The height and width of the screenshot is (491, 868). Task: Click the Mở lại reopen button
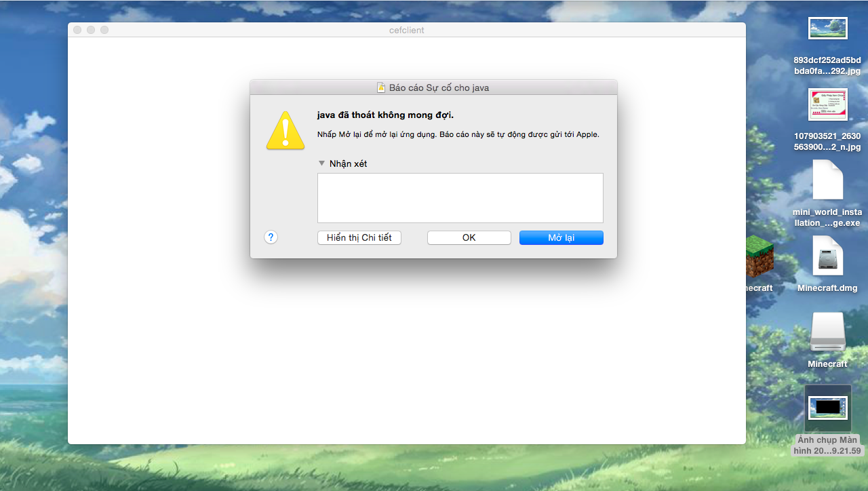coord(561,237)
